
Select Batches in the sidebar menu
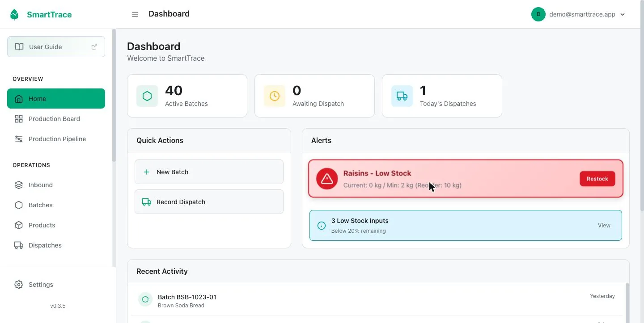[56, 205]
